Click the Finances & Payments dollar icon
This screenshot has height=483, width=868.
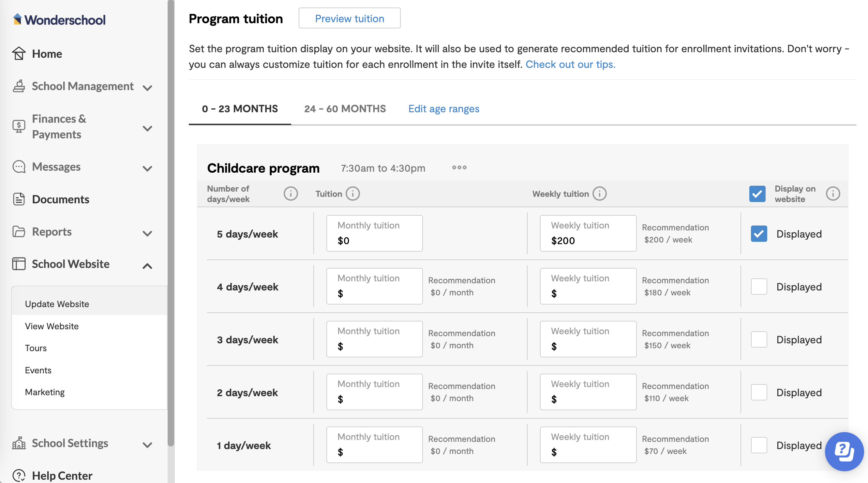19,127
